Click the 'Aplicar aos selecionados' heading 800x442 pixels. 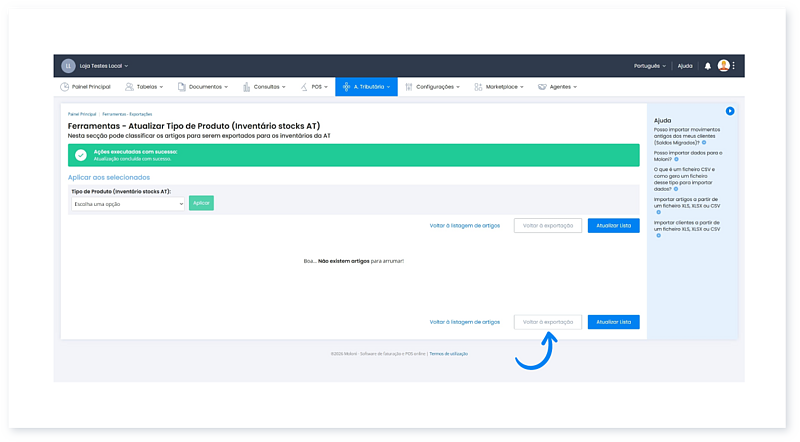click(x=109, y=178)
